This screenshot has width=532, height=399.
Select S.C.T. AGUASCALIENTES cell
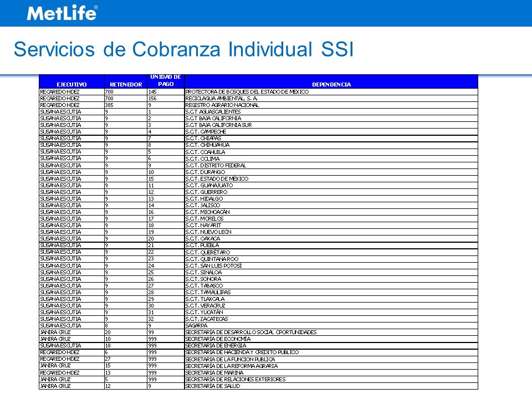(x=331, y=111)
